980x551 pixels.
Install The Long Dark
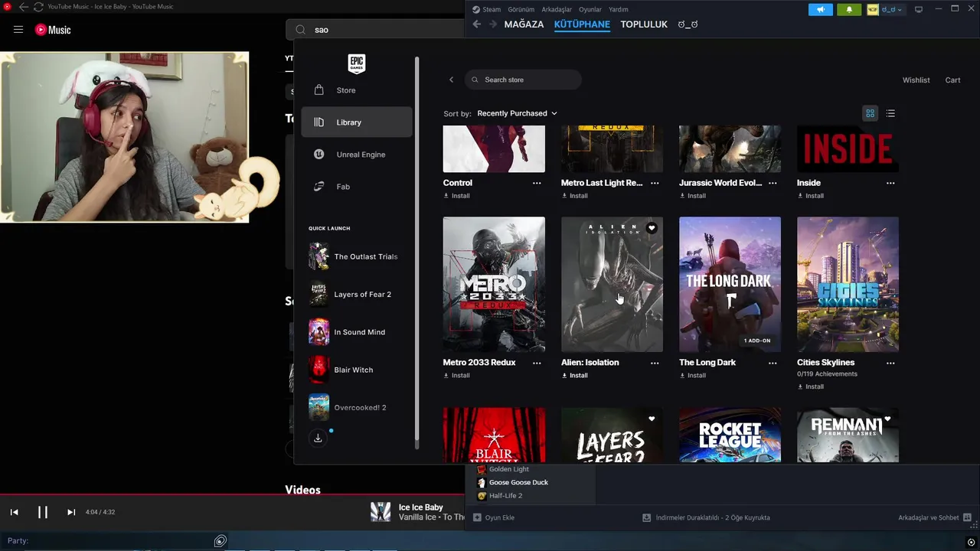[693, 376]
